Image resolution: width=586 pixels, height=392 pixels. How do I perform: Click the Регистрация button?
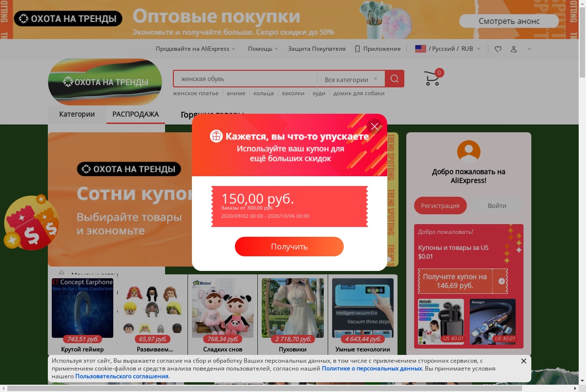[440, 206]
